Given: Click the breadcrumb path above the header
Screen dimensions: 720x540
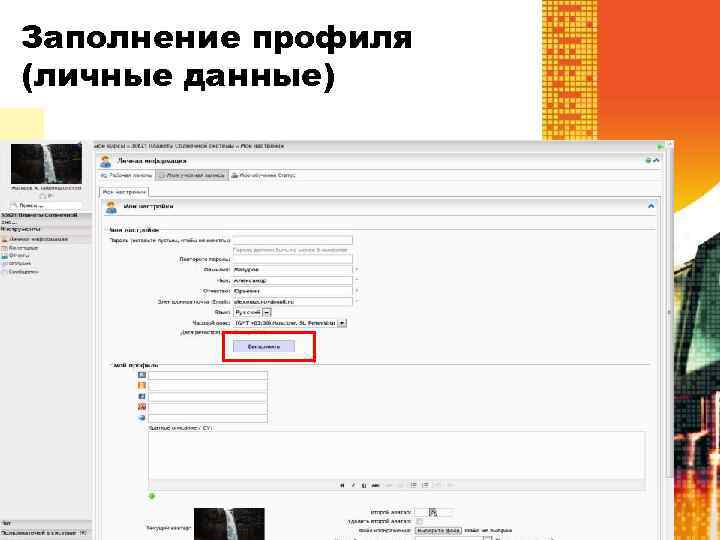Looking at the screenshot, I should click(x=189, y=146).
